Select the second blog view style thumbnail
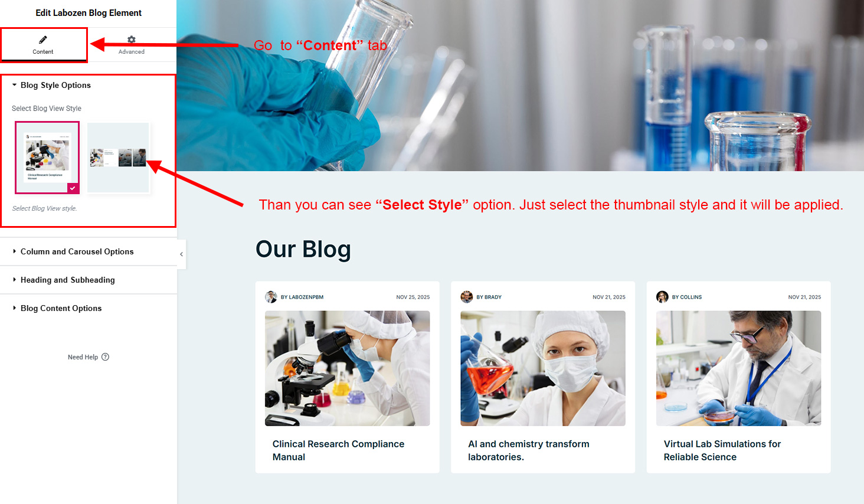 [x=118, y=158]
